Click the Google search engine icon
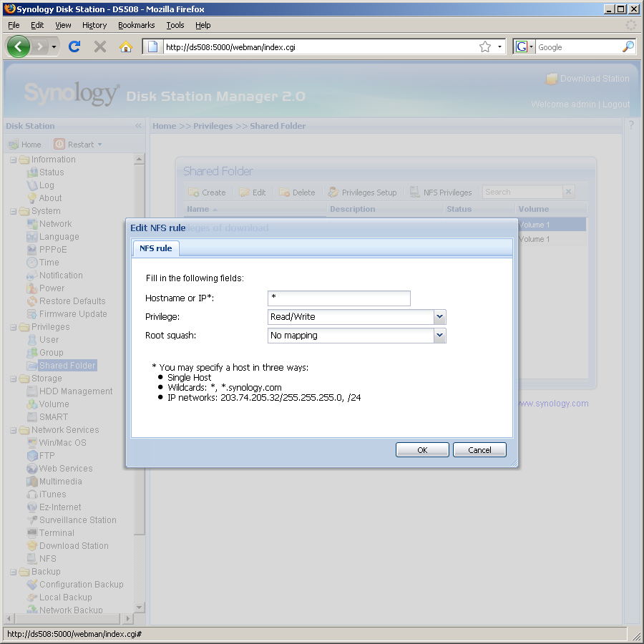Screen dimensions: 644x644 521,47
